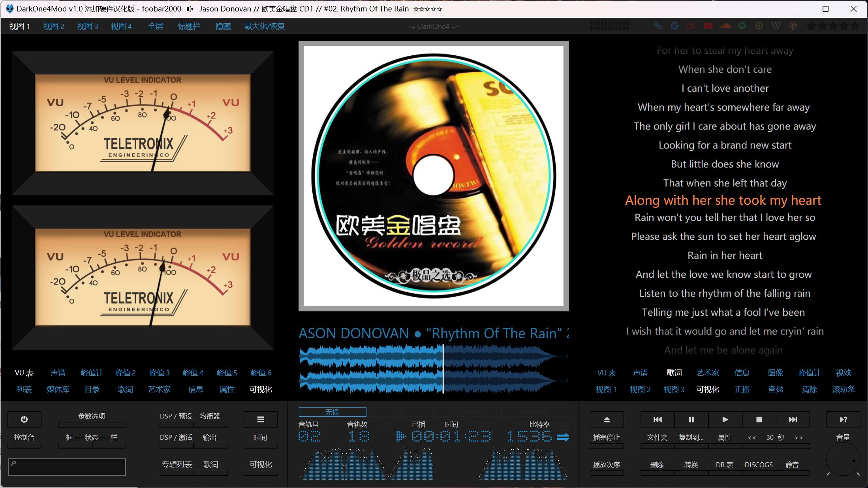The width and height of the screenshot is (868, 488).
Task: Select 艺术家 tab in right panel
Action: (x=708, y=373)
